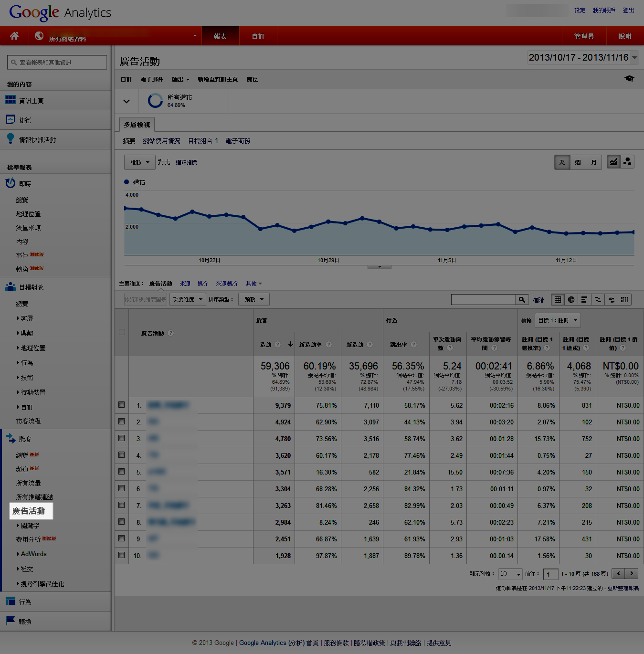This screenshot has height=654, width=644.
Task: Open 轉換 conversions section with flag icon
Action: (55, 621)
